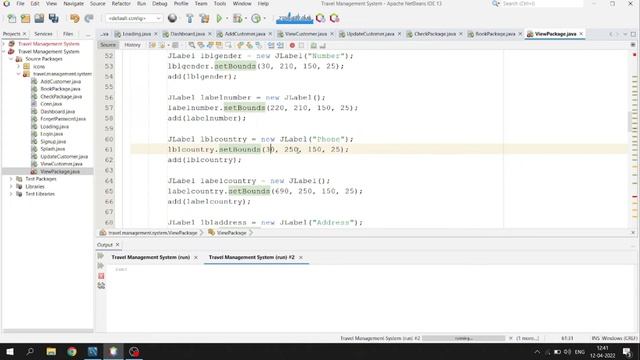640x360 pixels.
Task: Click the ViewPackage breadcrumb in navigation bar
Action: click(x=231, y=233)
